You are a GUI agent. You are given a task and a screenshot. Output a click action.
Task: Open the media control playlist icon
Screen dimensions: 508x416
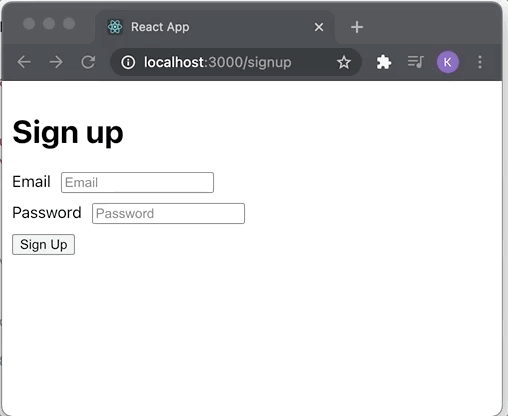[x=415, y=62]
